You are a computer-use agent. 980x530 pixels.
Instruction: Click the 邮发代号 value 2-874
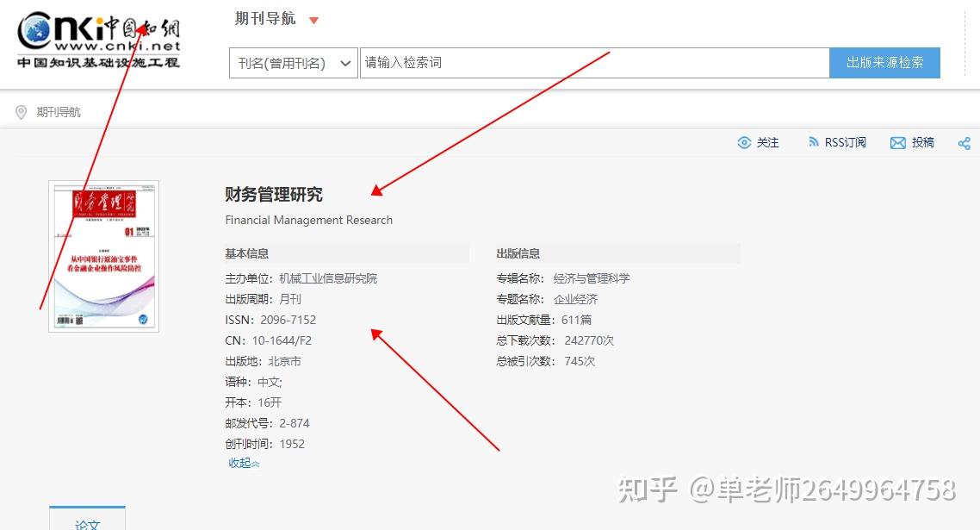pos(295,423)
